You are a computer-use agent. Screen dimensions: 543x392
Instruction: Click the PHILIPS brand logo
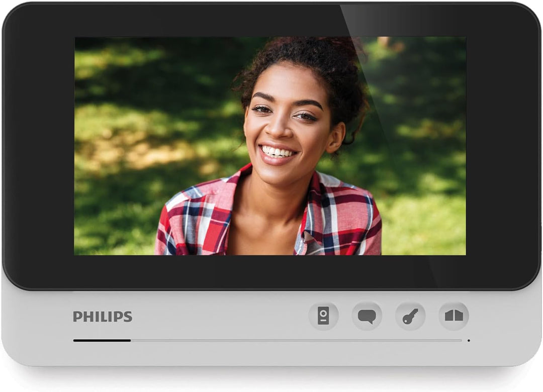(103, 317)
